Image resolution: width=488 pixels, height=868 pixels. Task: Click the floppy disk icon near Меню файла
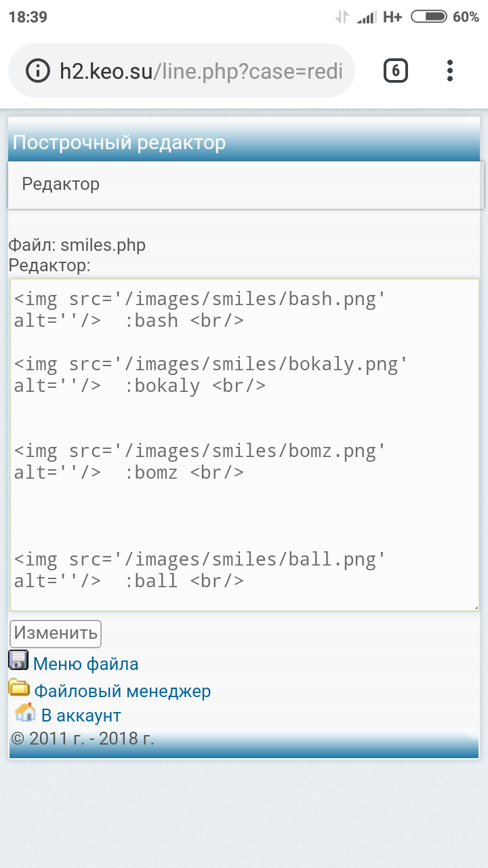[x=18, y=660]
